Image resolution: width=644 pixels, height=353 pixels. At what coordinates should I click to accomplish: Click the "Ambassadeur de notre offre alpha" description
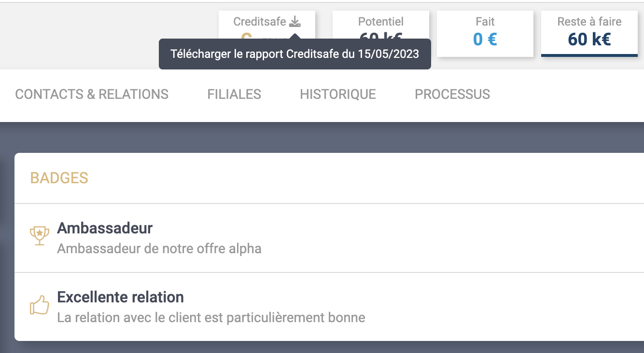tap(159, 249)
